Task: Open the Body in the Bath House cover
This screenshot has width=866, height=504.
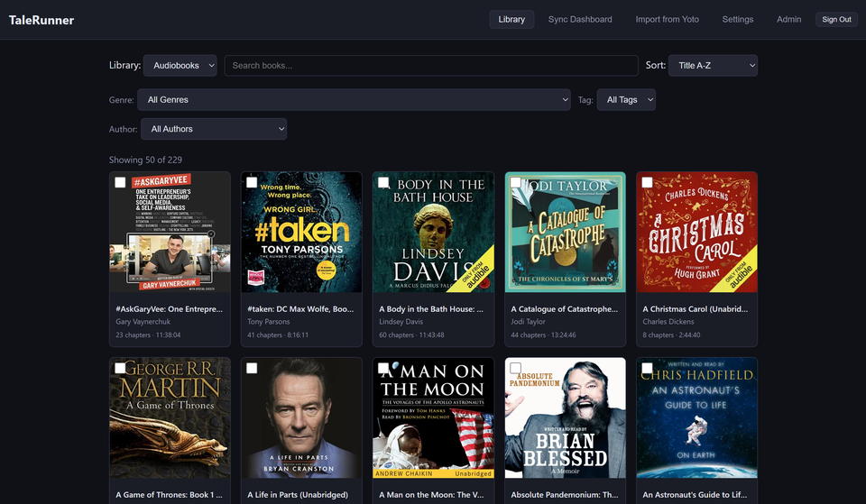Action: coord(434,232)
